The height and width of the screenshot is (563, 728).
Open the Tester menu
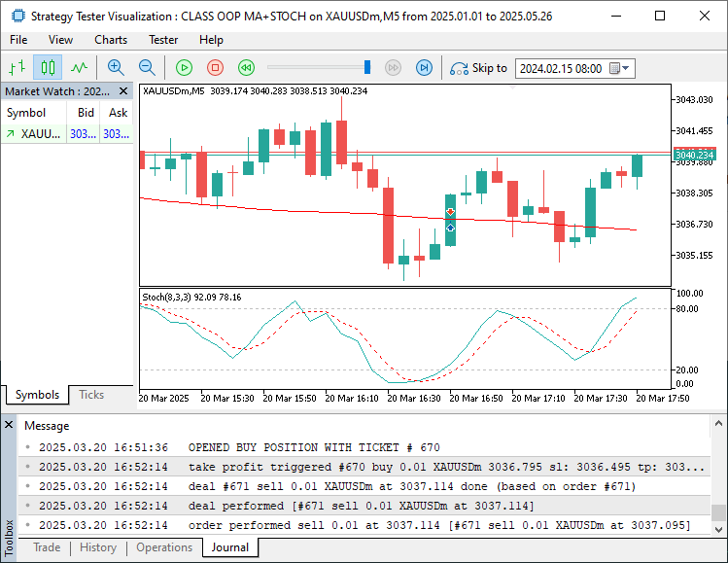pos(163,40)
